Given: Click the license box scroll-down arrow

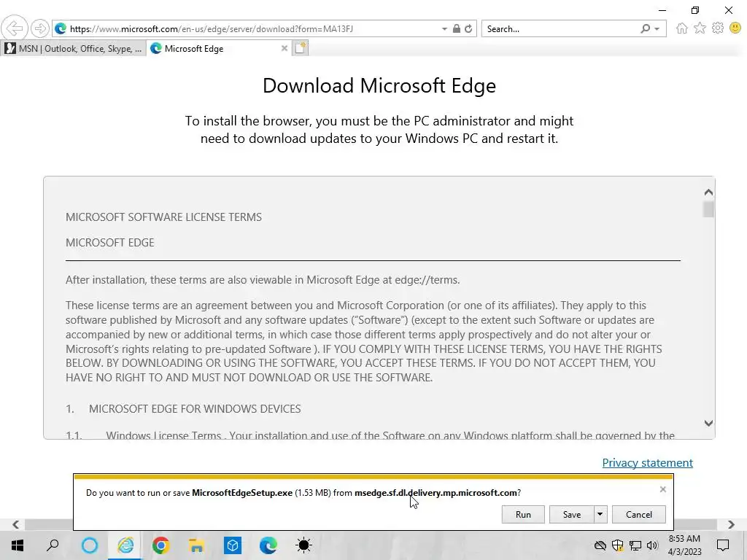Looking at the screenshot, I should point(708,423).
